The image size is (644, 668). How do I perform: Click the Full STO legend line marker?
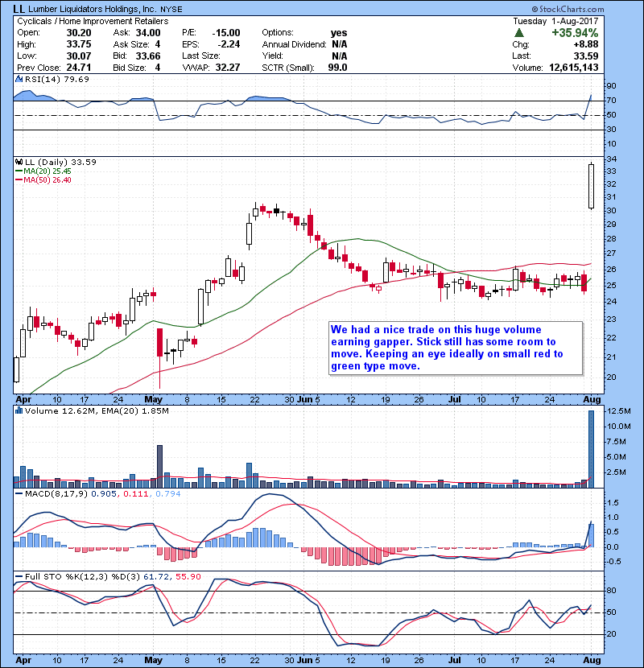click(x=19, y=576)
